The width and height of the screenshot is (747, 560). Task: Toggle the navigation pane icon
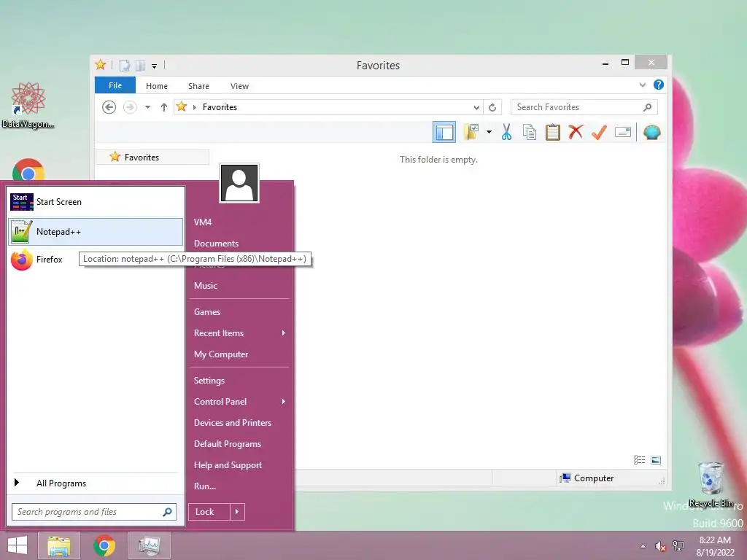click(x=444, y=132)
